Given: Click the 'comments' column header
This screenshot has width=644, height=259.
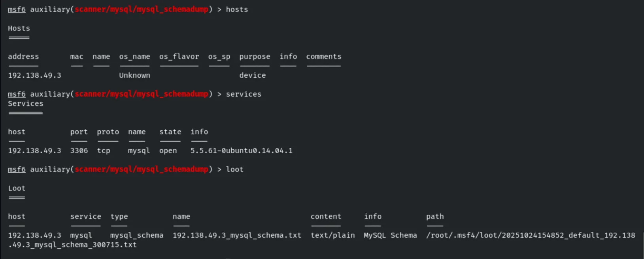Looking at the screenshot, I should 323,57.
